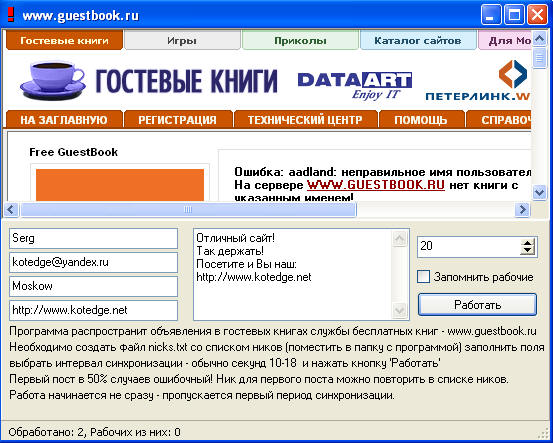This screenshot has height=443, width=553.
Task: Click the horizontal scrollbar left arrow
Action: click(x=11, y=210)
